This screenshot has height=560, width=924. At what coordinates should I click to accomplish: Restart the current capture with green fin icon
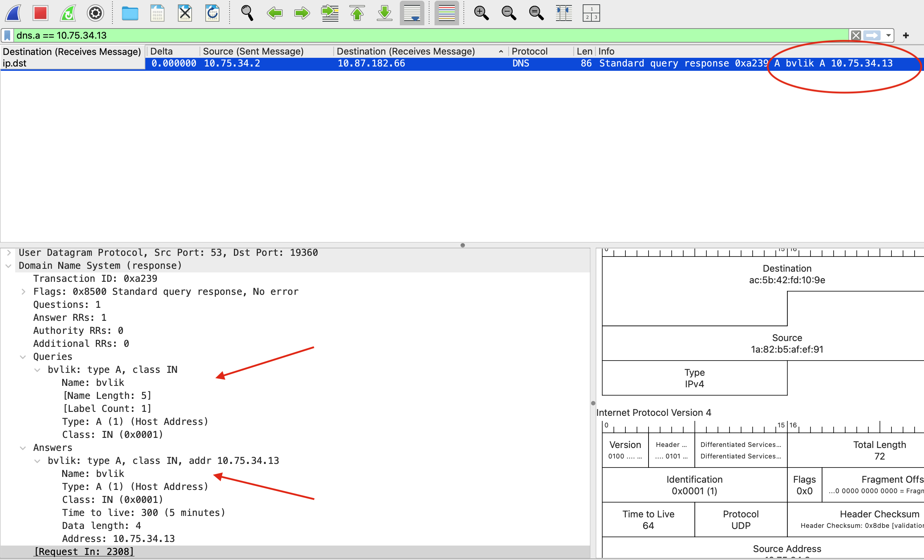[x=68, y=13]
